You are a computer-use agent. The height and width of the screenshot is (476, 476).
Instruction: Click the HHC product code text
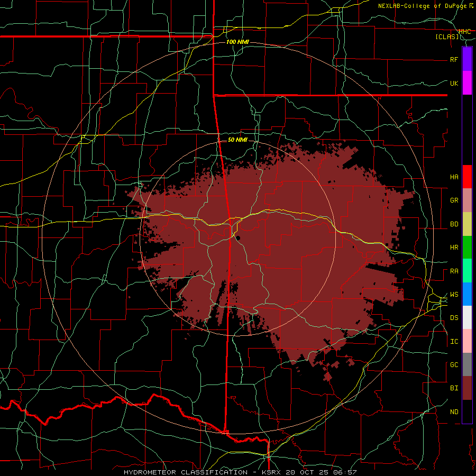point(464,32)
